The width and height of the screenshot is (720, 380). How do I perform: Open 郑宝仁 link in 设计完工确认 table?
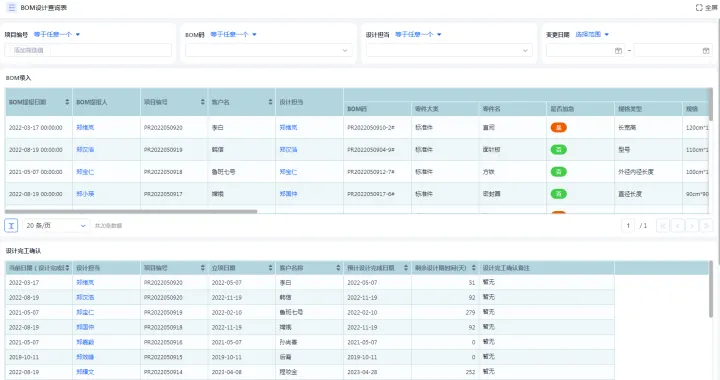click(x=85, y=312)
